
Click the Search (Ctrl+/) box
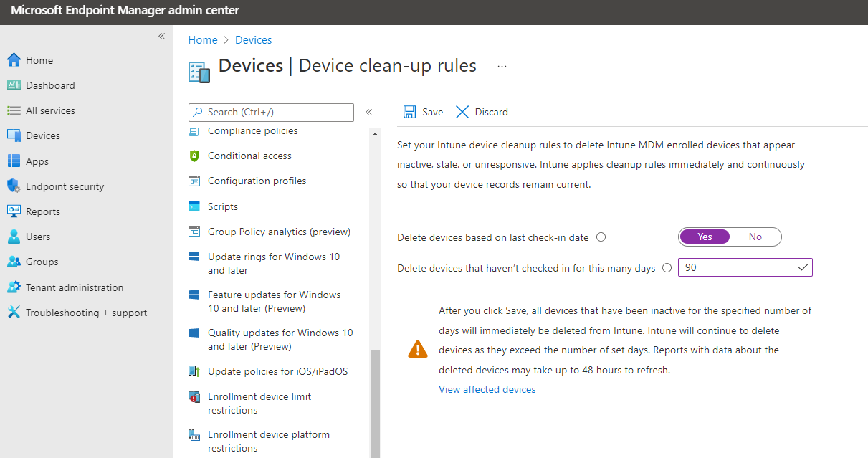tap(271, 112)
